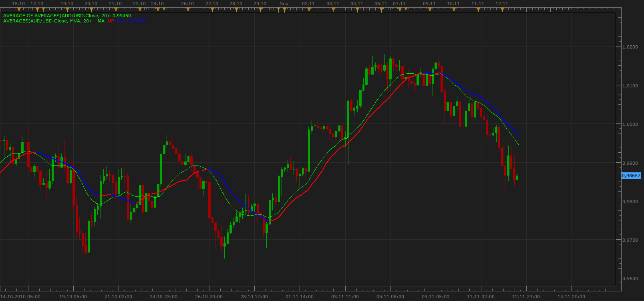
Task: Click the 0,9700 price axis label
Action: point(630,240)
